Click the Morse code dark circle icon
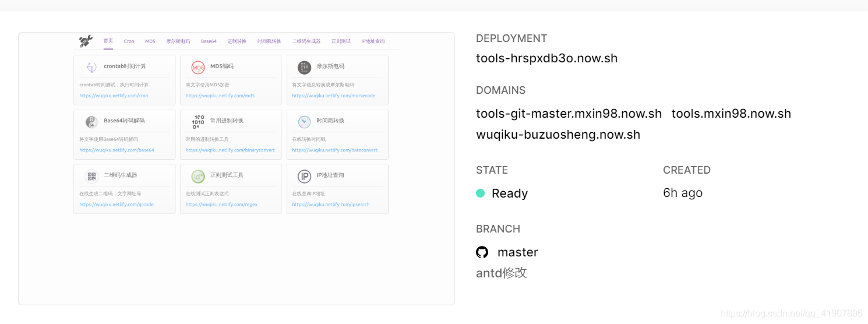 (304, 68)
